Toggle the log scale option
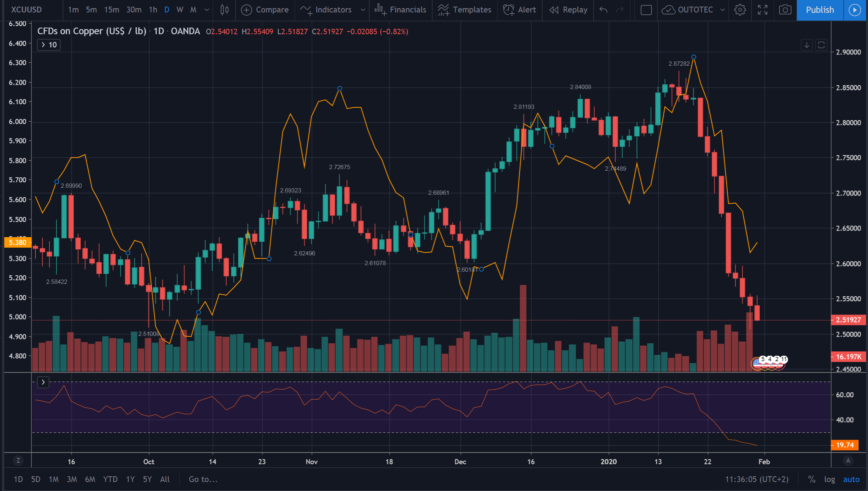 point(829,479)
